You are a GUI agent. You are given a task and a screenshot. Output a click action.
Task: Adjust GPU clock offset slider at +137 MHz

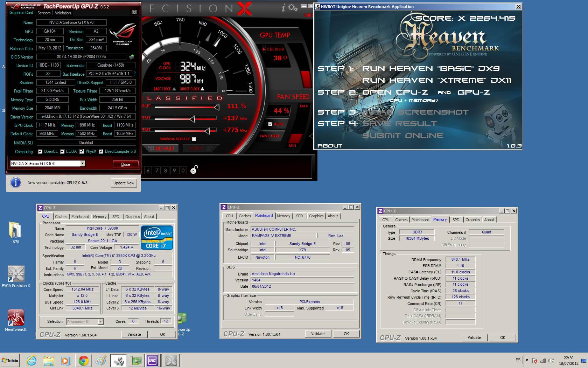(x=192, y=119)
